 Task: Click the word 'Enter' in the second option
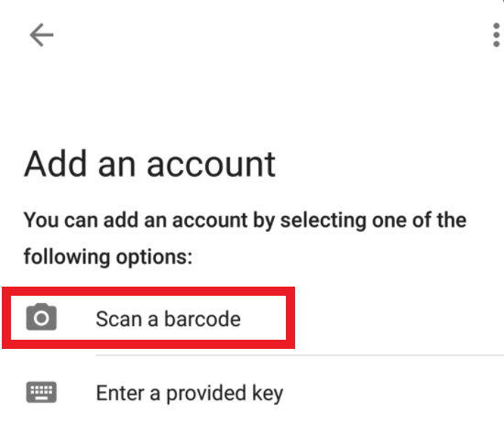[x=120, y=393]
